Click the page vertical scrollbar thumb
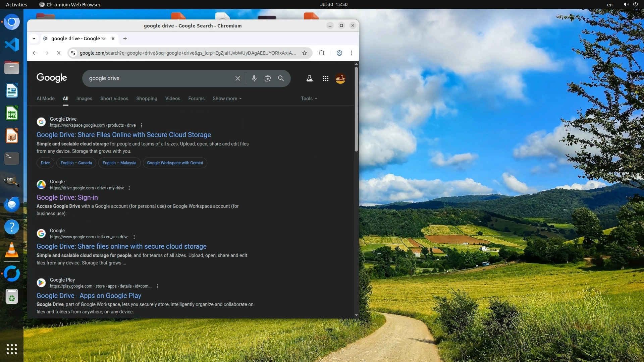 [356, 109]
